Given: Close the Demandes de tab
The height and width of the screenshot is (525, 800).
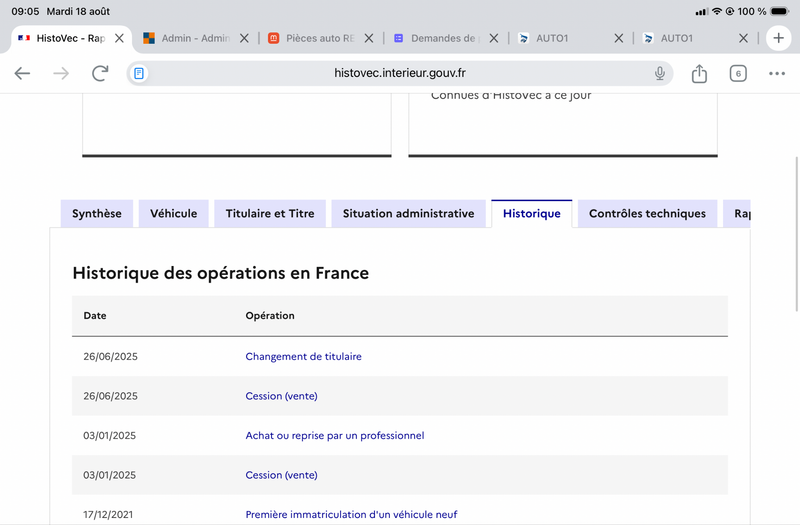Looking at the screenshot, I should pyautogui.click(x=493, y=38).
